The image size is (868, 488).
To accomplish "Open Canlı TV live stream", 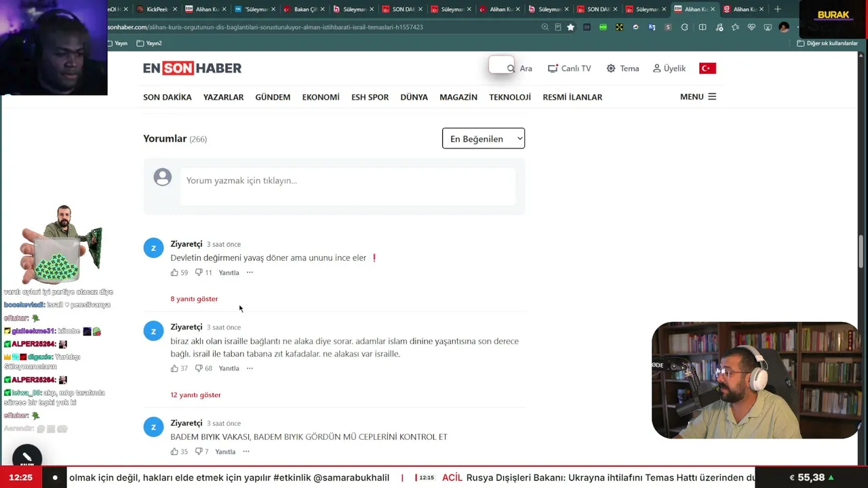I will 570,68.
